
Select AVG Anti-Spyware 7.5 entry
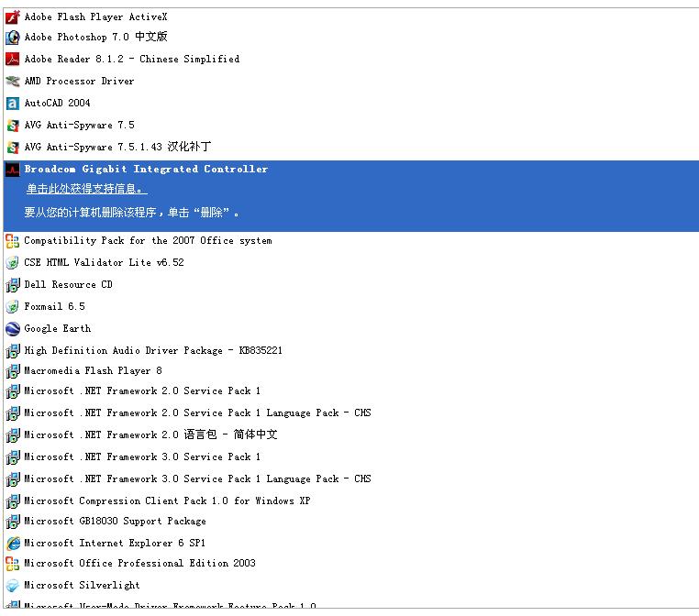tap(80, 126)
